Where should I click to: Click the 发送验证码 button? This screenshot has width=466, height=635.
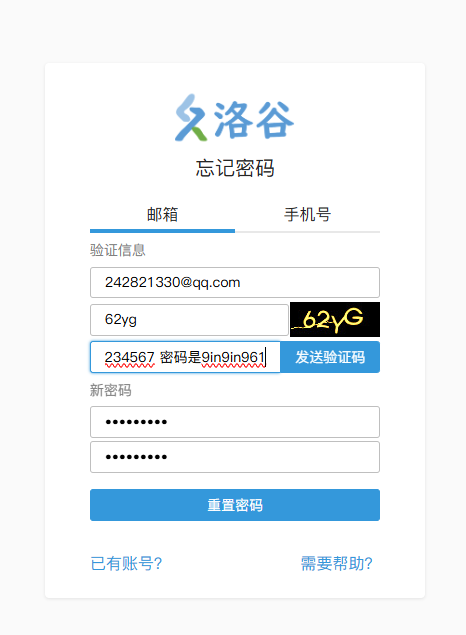(330, 357)
